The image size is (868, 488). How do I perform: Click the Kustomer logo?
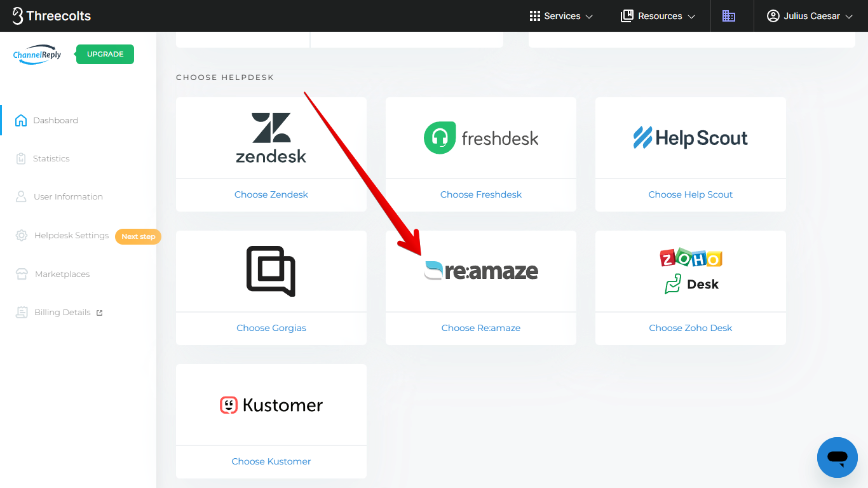tap(271, 405)
